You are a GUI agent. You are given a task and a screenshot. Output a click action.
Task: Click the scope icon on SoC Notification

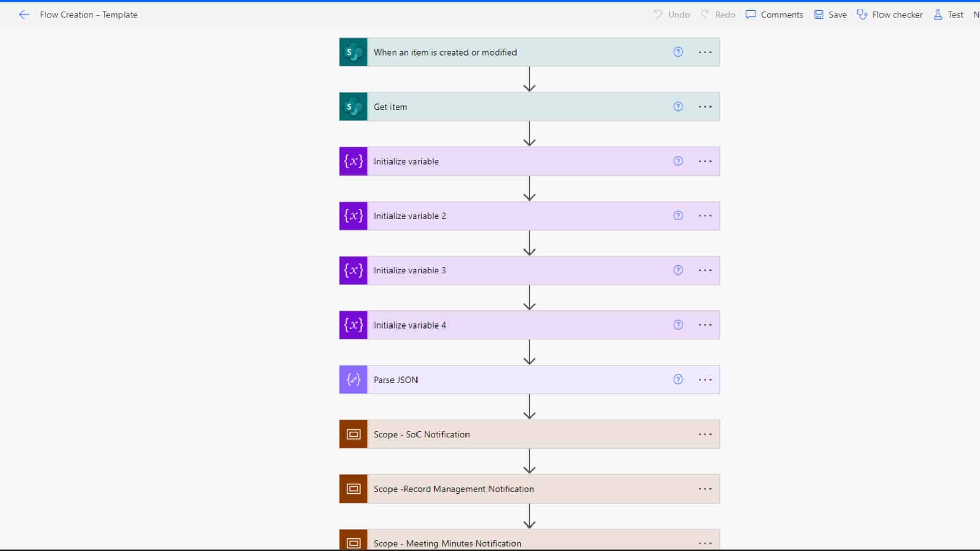tap(353, 434)
